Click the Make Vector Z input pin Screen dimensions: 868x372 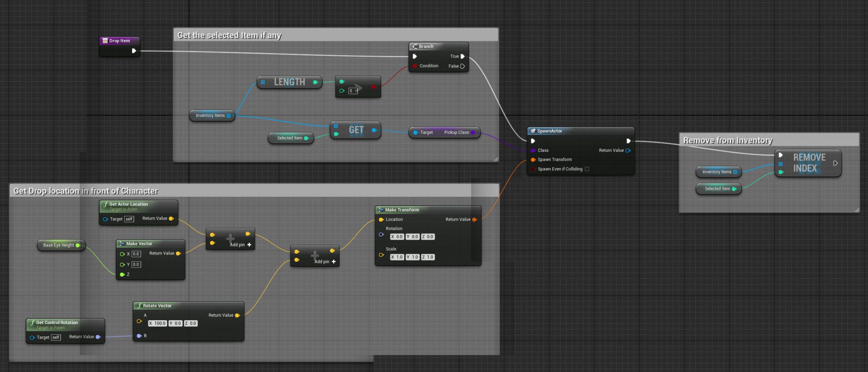[122, 274]
